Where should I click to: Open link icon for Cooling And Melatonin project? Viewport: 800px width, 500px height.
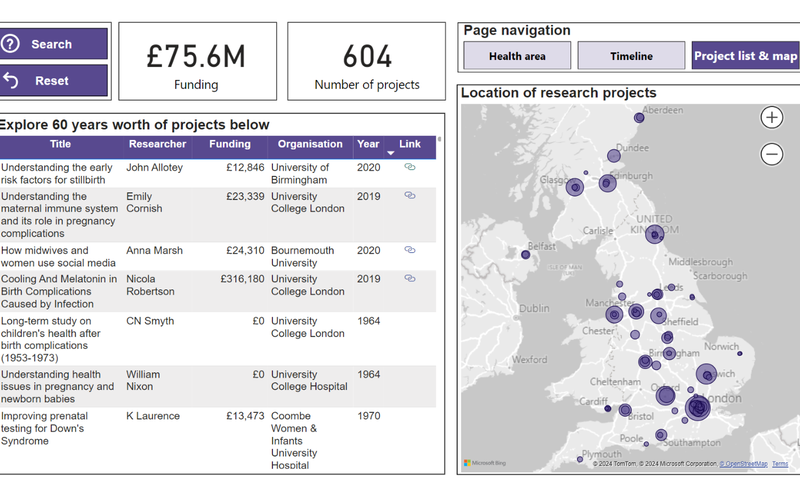tap(410, 279)
